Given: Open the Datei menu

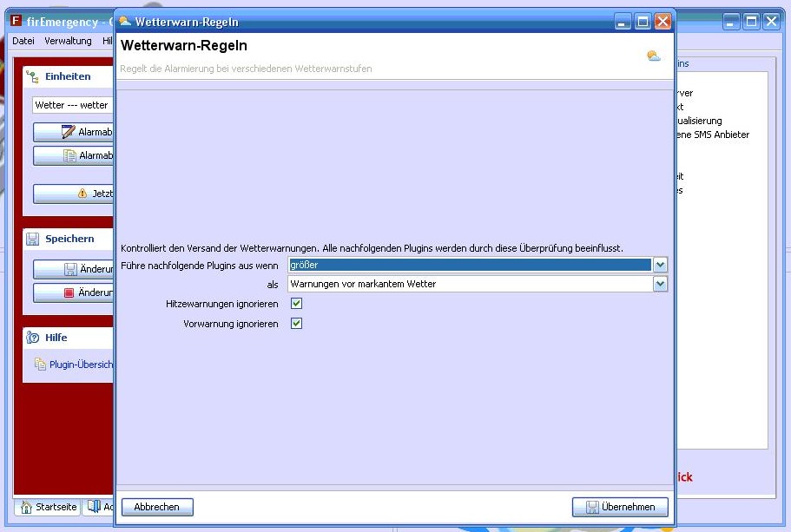Looking at the screenshot, I should point(23,41).
